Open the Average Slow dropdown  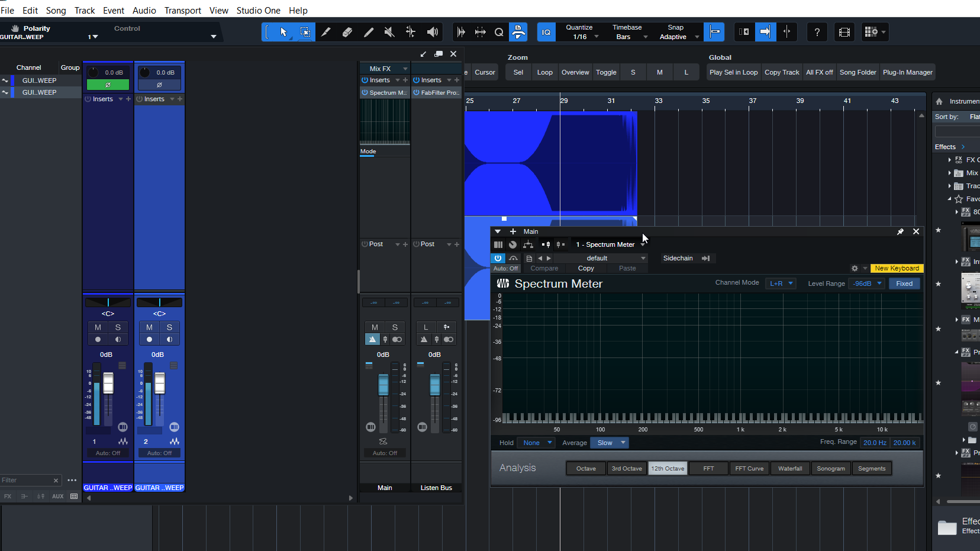coord(610,443)
